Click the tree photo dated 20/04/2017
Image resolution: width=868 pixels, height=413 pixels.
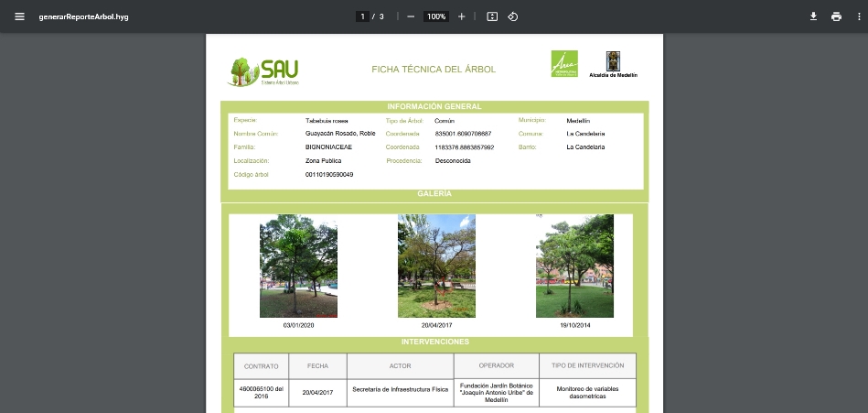point(436,266)
